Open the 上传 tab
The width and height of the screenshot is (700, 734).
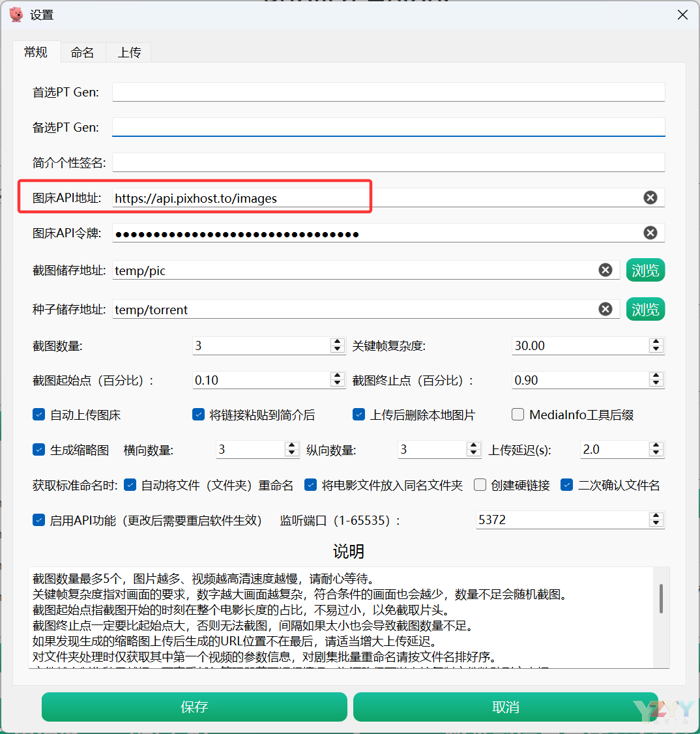coord(128,52)
